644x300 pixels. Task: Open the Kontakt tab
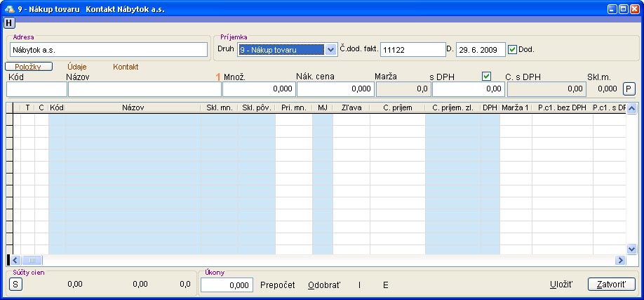tap(126, 67)
